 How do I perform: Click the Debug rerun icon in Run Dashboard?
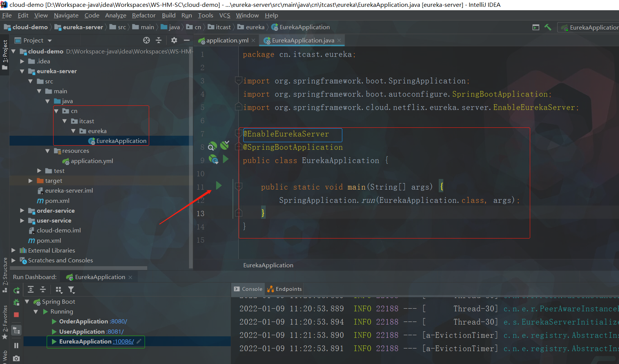point(16,302)
